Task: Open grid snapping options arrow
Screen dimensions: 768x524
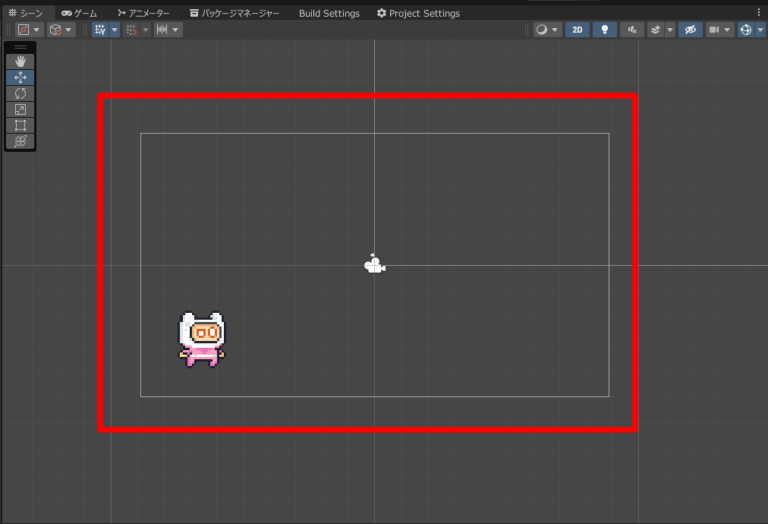Action: click(x=145, y=30)
